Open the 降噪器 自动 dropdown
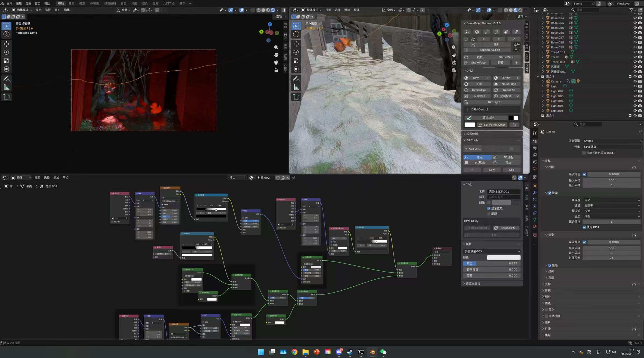Screen dimensions: 644x358 coord(612,200)
